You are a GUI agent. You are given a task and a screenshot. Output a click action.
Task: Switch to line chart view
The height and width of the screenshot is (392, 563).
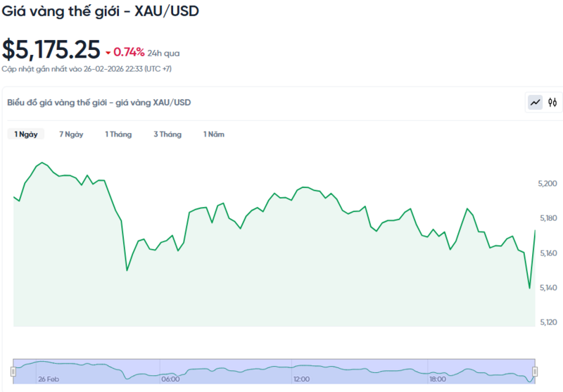click(536, 103)
